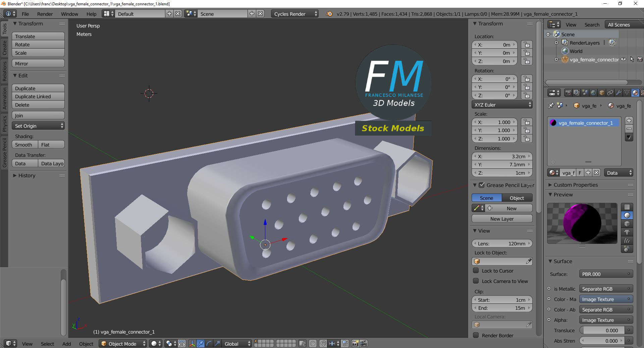This screenshot has width=644, height=348.
Task: Click Translate button
Action: pos(38,36)
